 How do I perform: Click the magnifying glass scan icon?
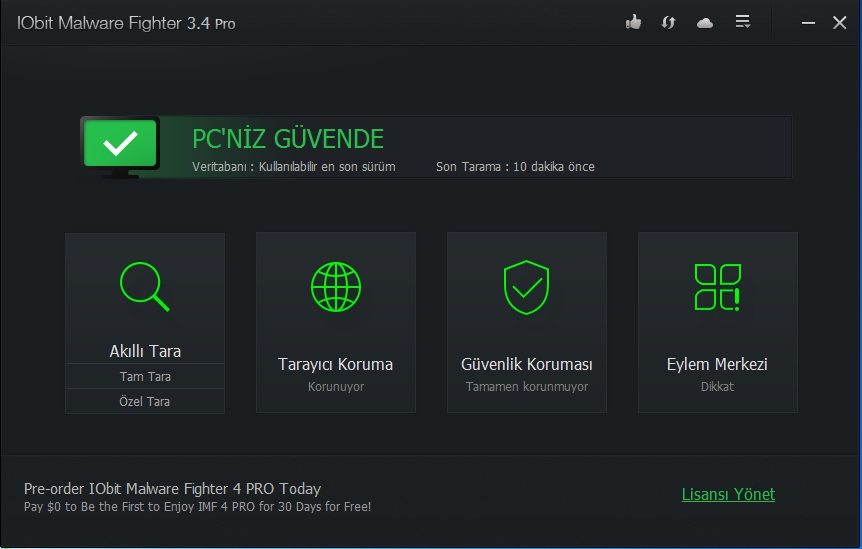[145, 286]
